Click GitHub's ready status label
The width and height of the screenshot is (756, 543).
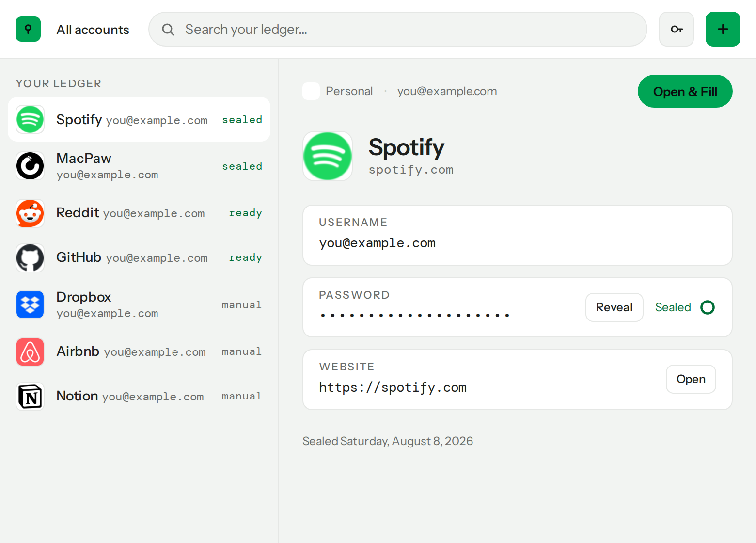(x=245, y=258)
